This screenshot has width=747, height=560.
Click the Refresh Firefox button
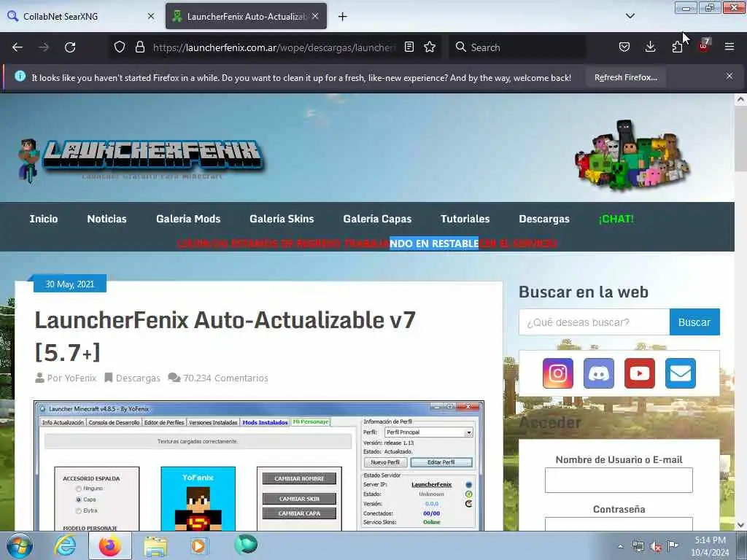[625, 77]
